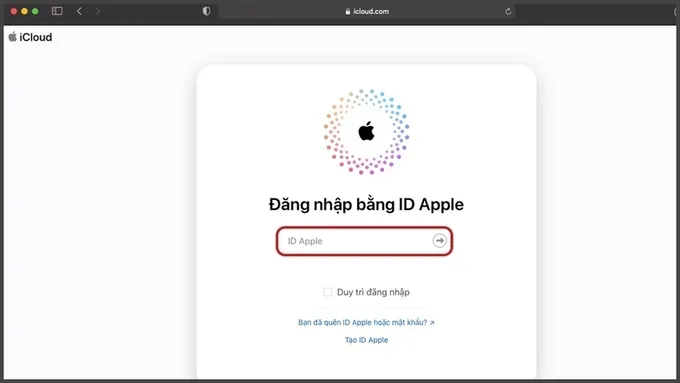Check the Duy trì đăng nhập checkbox
The width and height of the screenshot is (680, 383).
pos(327,292)
